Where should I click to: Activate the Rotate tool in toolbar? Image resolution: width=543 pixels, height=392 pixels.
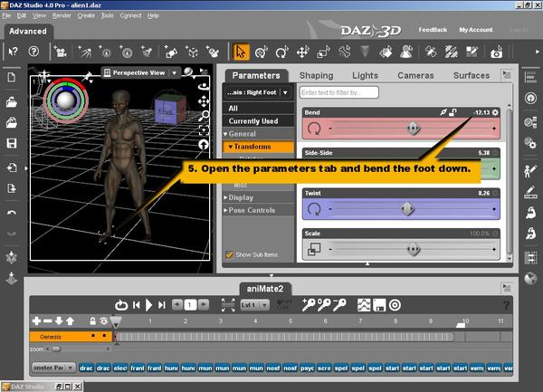click(281, 52)
